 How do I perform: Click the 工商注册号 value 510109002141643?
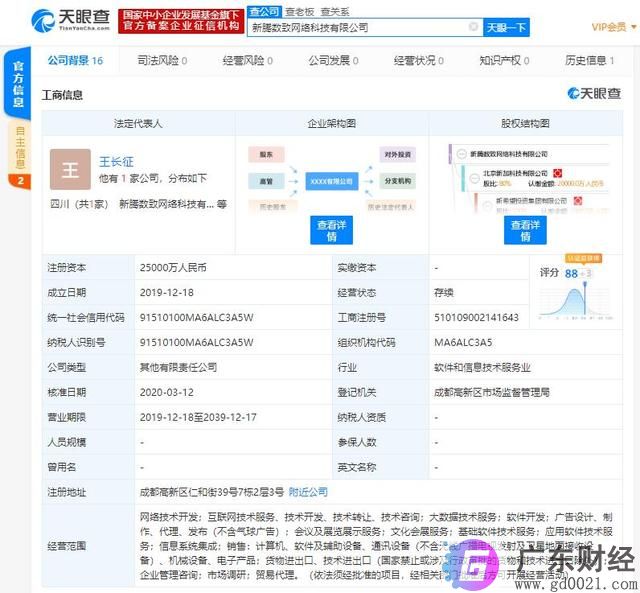pos(476,318)
